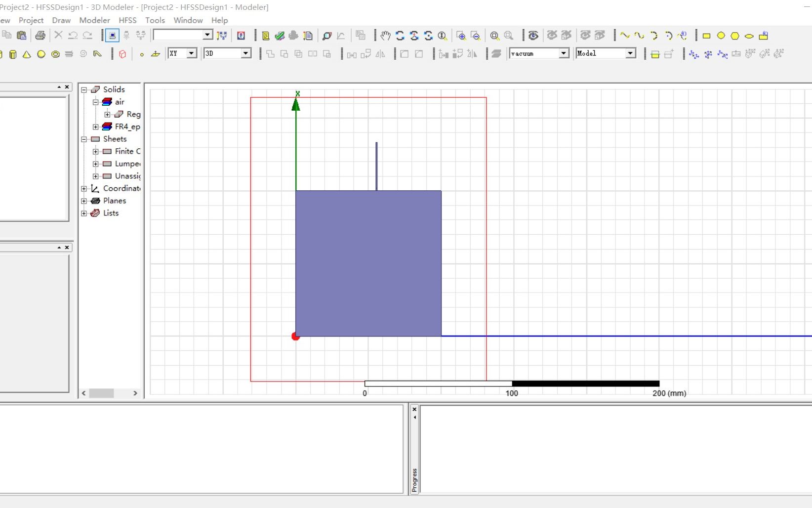Click the Show/Hide eye icon
This screenshot has height=508, width=812.
(x=533, y=36)
